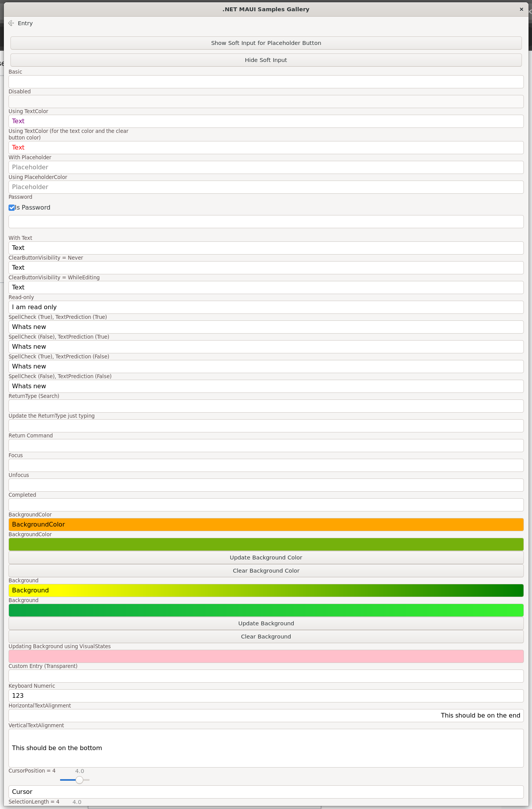Click the ReturnType (Search) entry field

(266, 406)
